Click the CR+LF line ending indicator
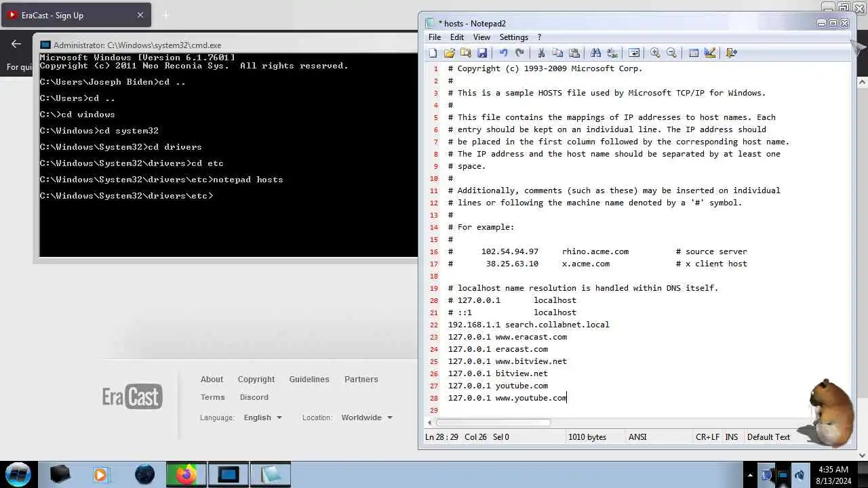Viewport: 868px width, 488px height. [x=707, y=437]
